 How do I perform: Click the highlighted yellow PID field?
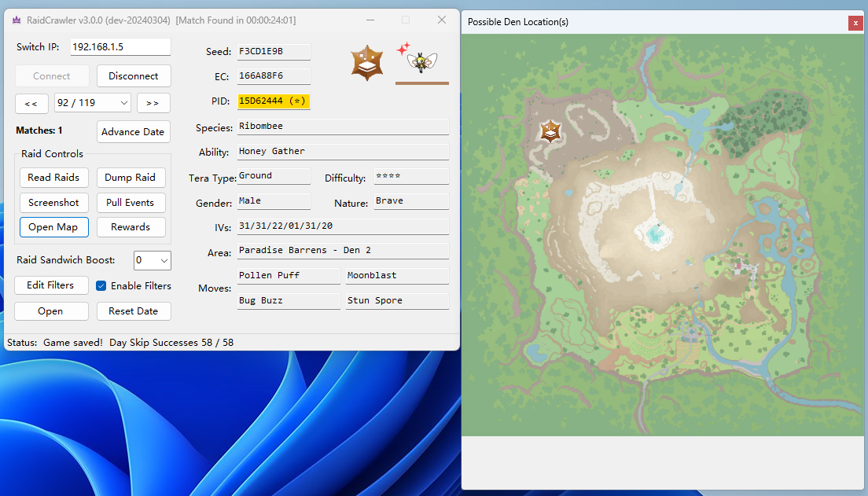[x=274, y=101]
